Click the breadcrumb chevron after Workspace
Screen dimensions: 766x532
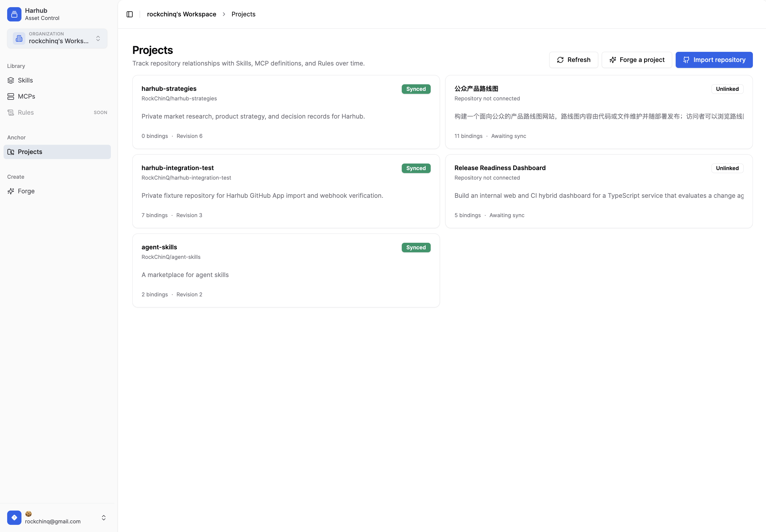(224, 14)
